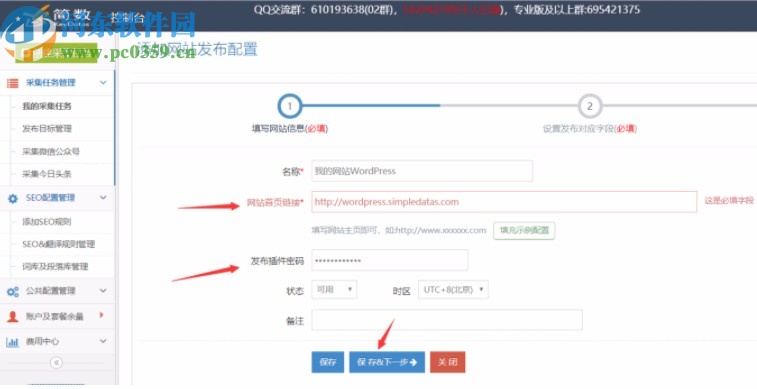Click the 添加网站发布配置 heading
Screen dimensions: 757x389
tap(197, 49)
